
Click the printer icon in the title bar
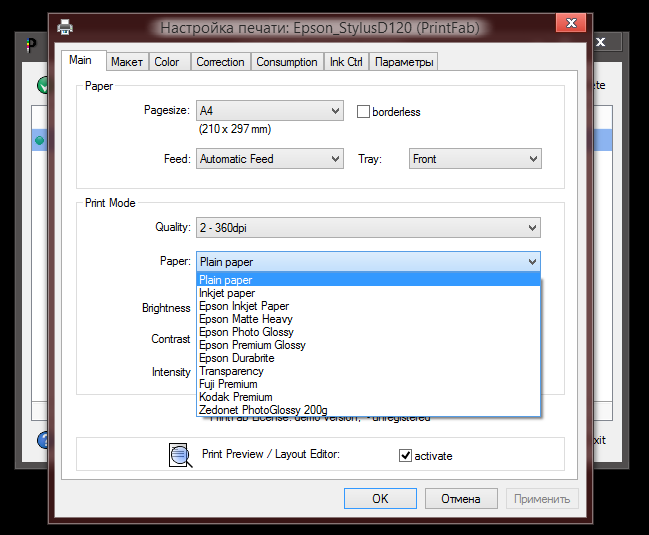point(65,27)
